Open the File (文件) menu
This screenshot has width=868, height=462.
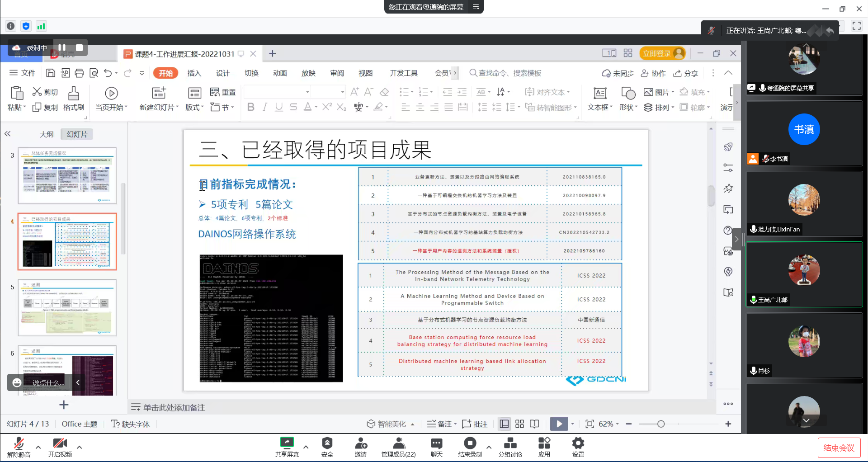point(23,73)
